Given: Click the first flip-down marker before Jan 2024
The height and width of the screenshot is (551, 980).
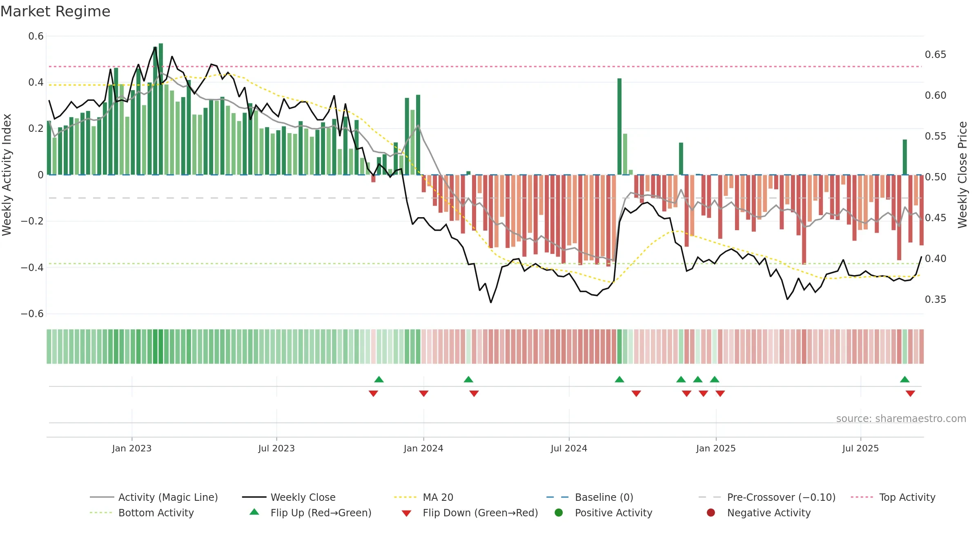Looking at the screenshot, I should pos(373,393).
